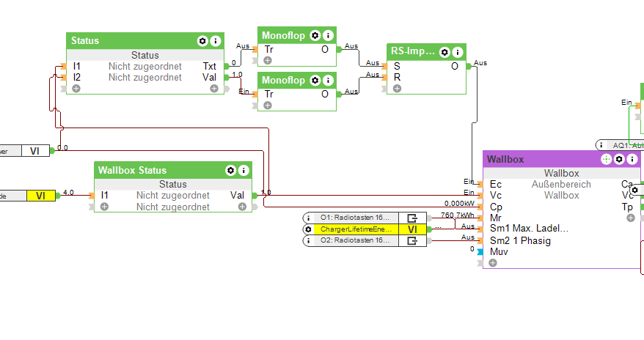Show info icon of RS-Imp block
This screenshot has height=340, width=644.
(x=458, y=53)
